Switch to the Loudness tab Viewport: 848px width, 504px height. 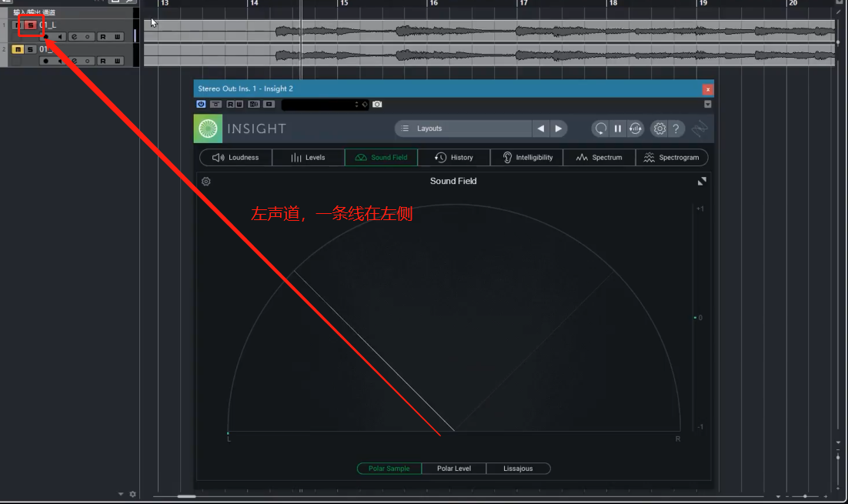tap(235, 158)
